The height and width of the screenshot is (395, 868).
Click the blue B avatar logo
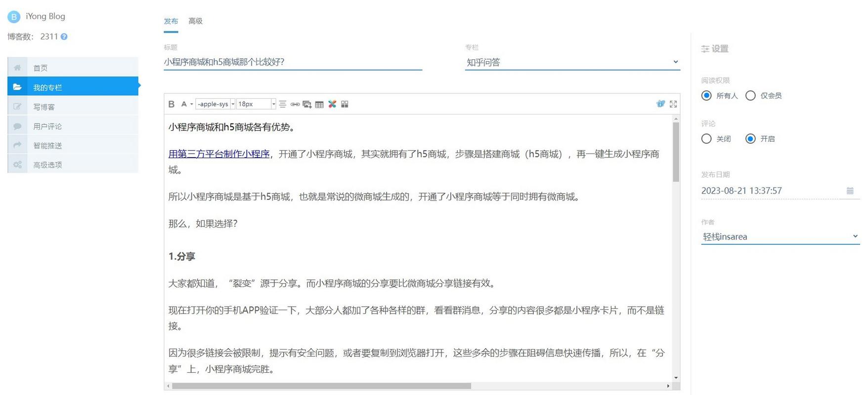coord(14,17)
